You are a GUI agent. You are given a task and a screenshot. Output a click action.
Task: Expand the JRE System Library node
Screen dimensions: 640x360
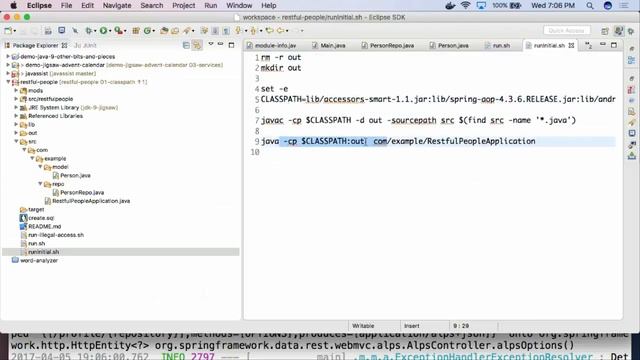(16, 108)
